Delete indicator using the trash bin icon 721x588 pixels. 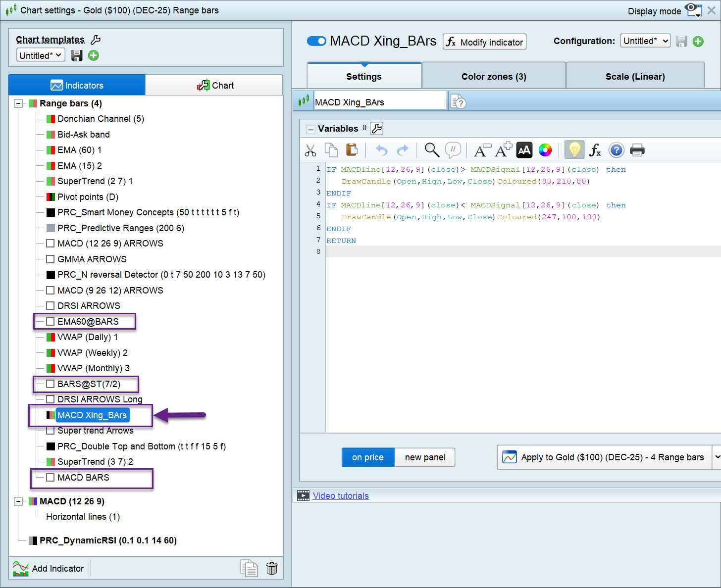pos(271,568)
